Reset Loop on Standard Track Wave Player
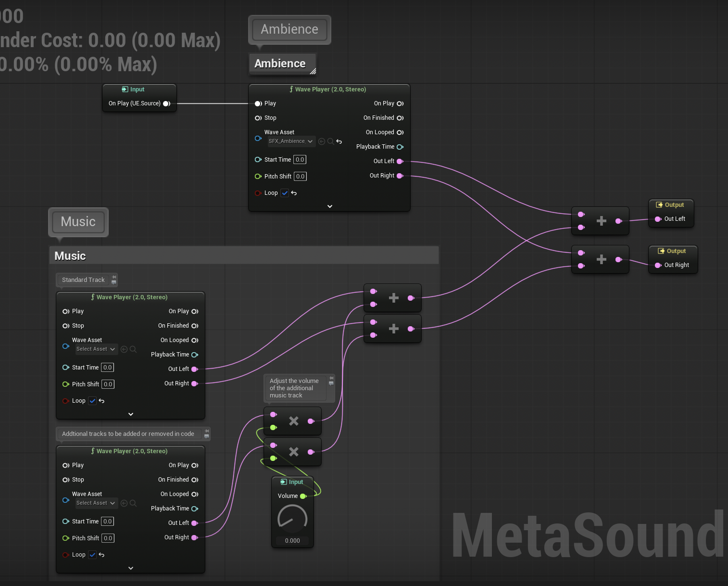Screen dimensions: 728x586 (x=101, y=401)
